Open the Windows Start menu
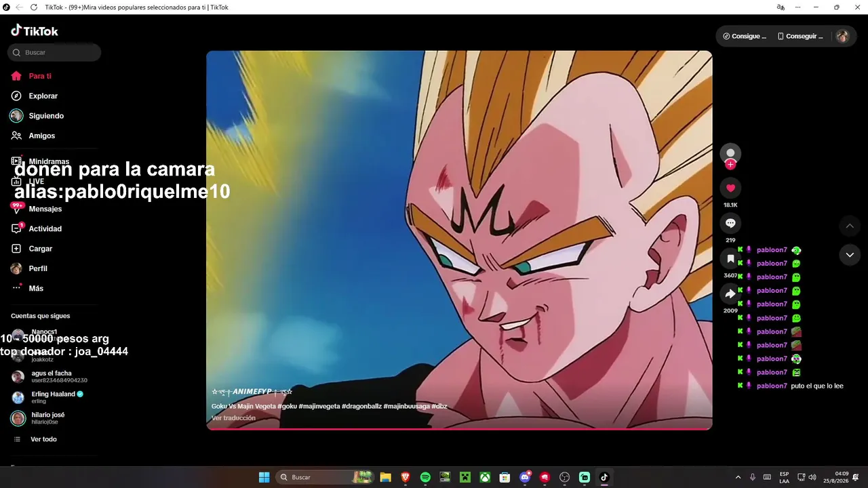This screenshot has height=488, width=868. click(x=264, y=477)
